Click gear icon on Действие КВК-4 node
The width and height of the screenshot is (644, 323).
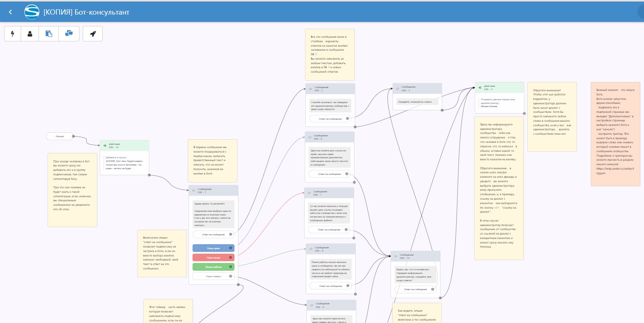click(x=480, y=88)
